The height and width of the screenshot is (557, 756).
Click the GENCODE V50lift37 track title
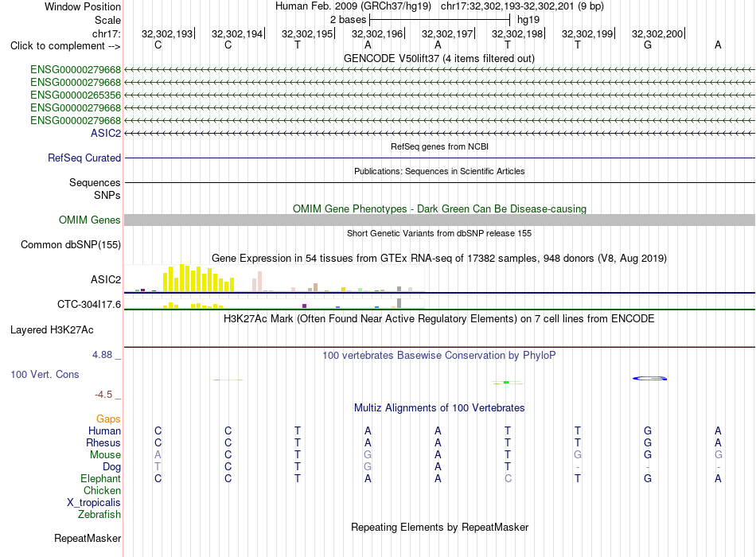(x=439, y=58)
